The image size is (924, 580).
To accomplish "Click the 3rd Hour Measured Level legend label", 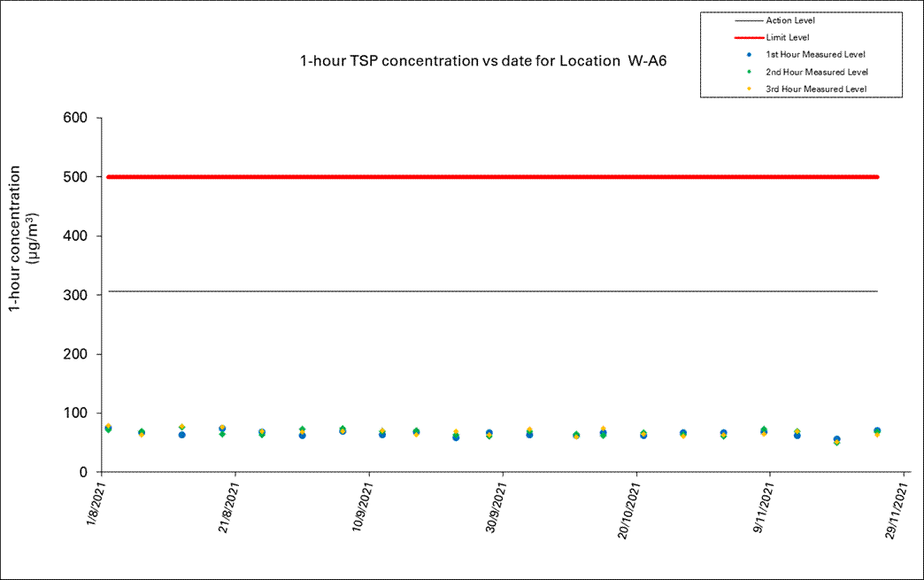I will (815, 89).
